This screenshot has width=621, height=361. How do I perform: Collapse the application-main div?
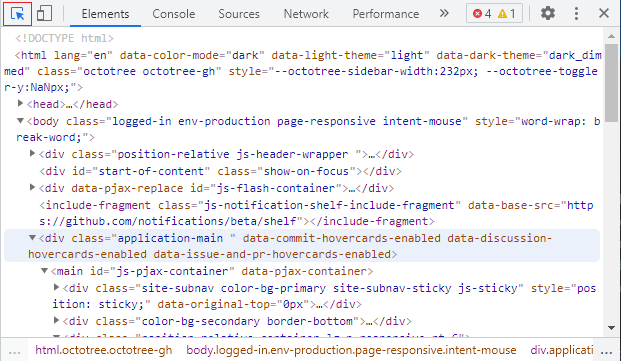(x=32, y=238)
